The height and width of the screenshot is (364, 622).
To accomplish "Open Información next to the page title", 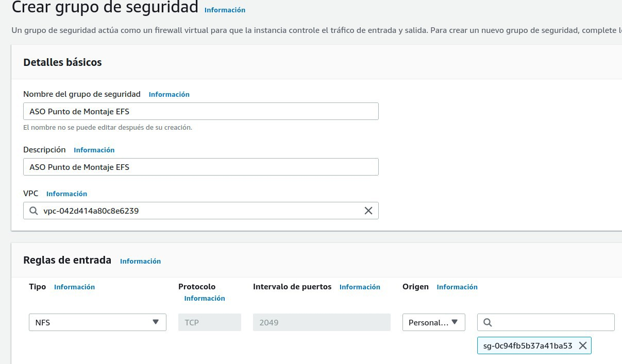I will tap(225, 10).
